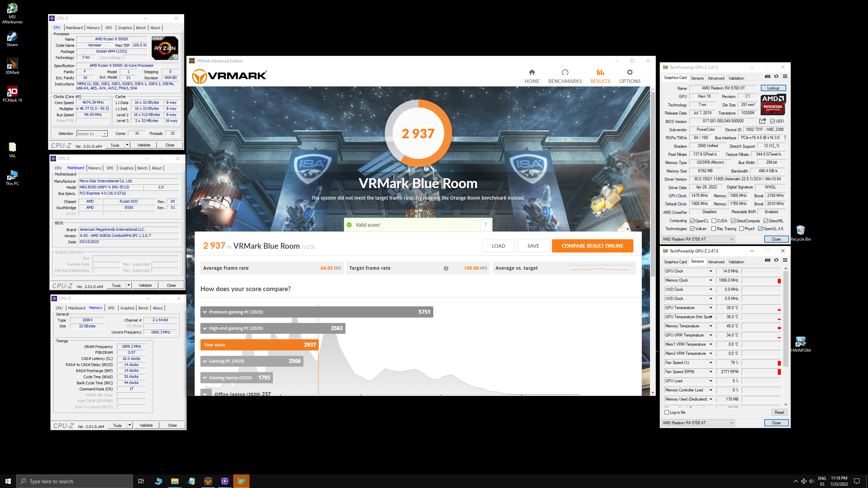Image resolution: width=868 pixels, height=488 pixels.
Task: Open File Explorer from taskbar
Action: (x=175, y=481)
